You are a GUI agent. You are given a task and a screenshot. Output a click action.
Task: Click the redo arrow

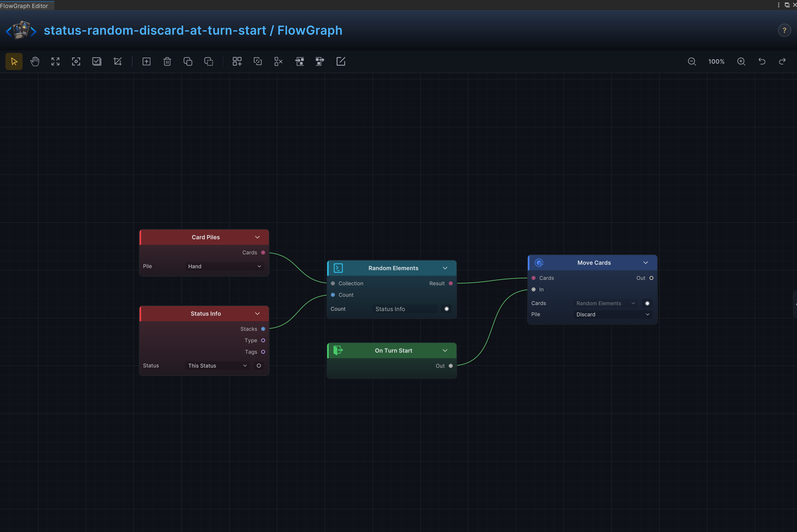[x=782, y=61]
